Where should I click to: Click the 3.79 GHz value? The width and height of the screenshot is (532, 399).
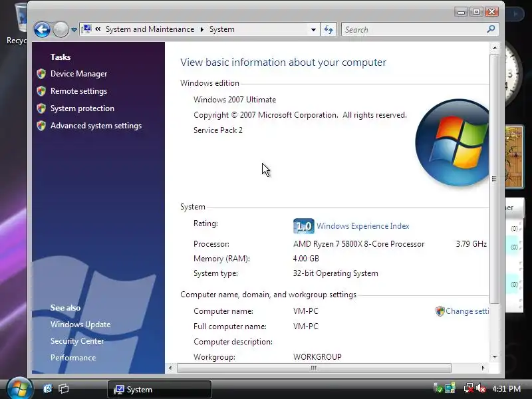click(471, 244)
